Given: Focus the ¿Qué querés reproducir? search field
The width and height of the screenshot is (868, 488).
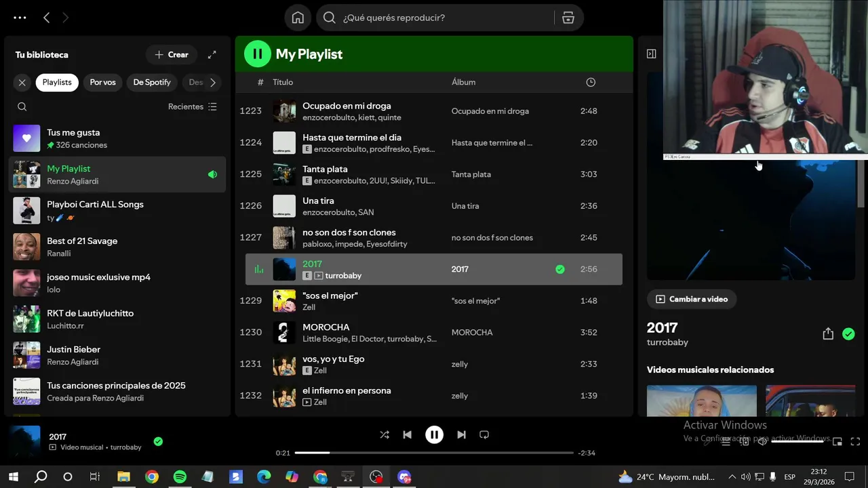Looking at the screenshot, I should [434, 18].
